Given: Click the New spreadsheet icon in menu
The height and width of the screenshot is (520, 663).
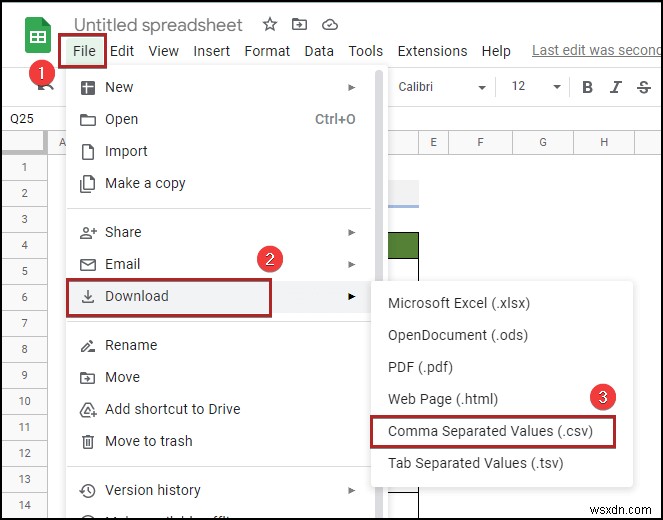Looking at the screenshot, I should click(x=88, y=88).
